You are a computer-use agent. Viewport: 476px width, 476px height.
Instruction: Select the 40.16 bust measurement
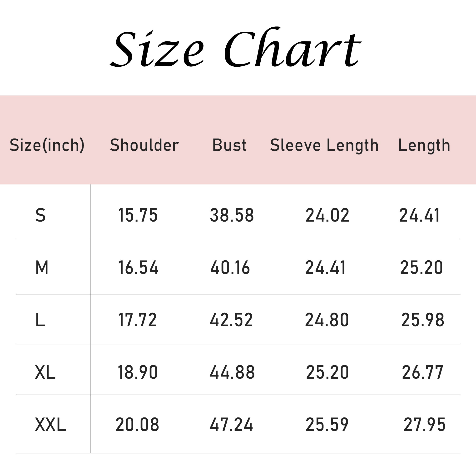(x=230, y=268)
